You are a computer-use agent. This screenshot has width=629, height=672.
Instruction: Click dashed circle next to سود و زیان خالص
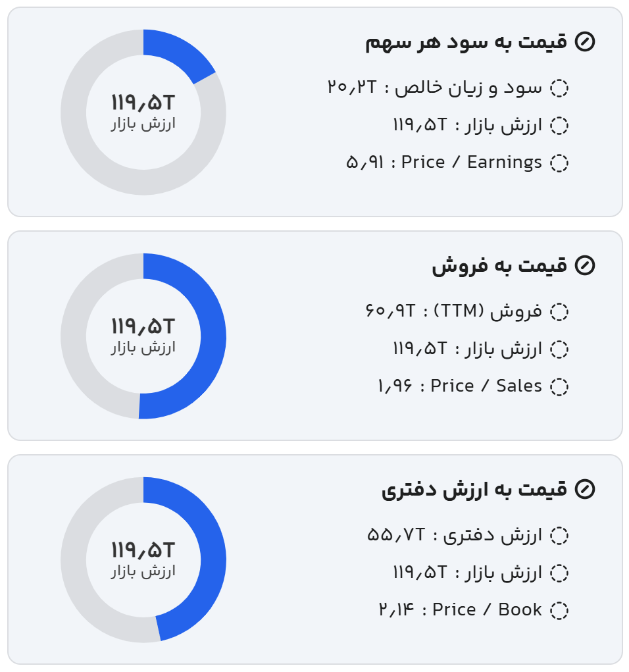[x=559, y=88]
